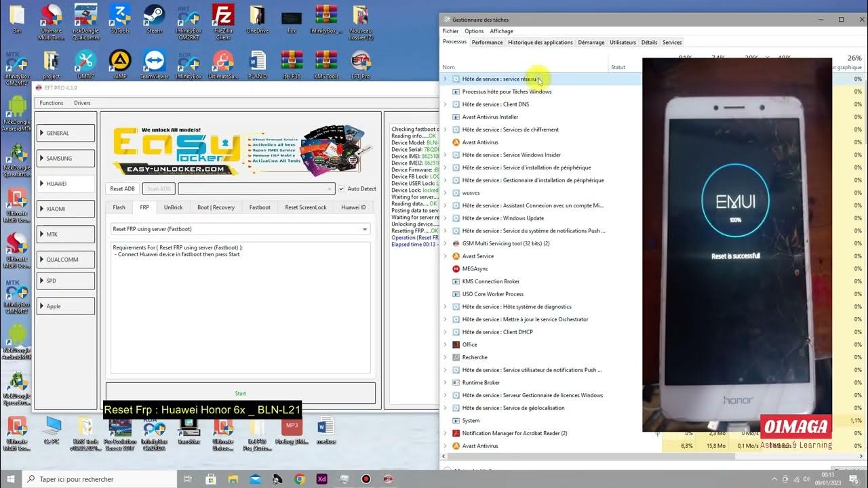This screenshot has height=488, width=868.
Task: Open the Steam desktop shortcut
Action: pyautogui.click(x=155, y=19)
